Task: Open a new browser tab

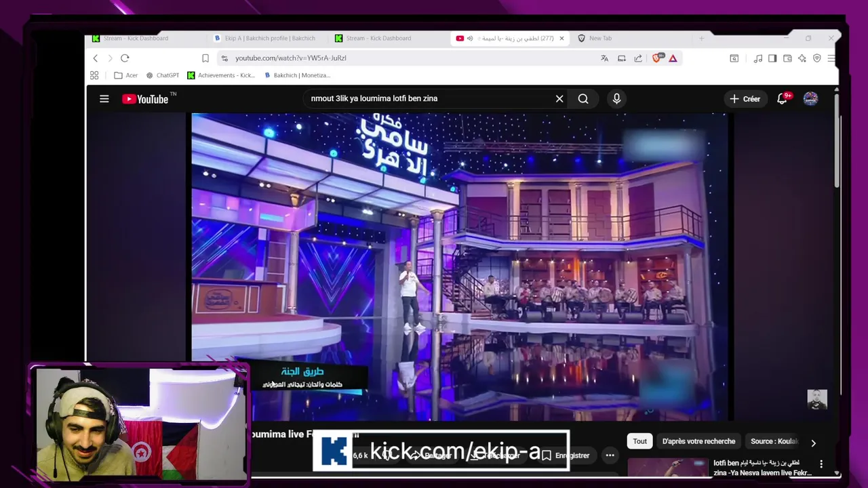Action: [x=701, y=39]
